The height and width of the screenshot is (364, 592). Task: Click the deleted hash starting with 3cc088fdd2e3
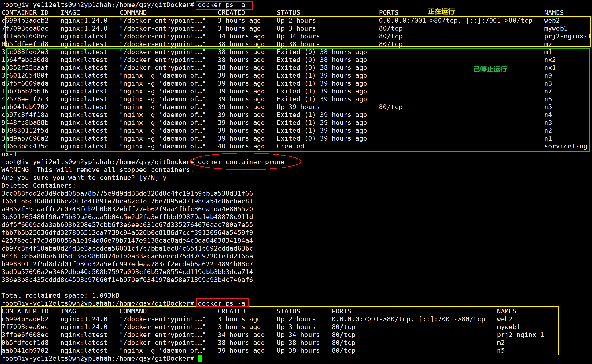click(x=127, y=194)
